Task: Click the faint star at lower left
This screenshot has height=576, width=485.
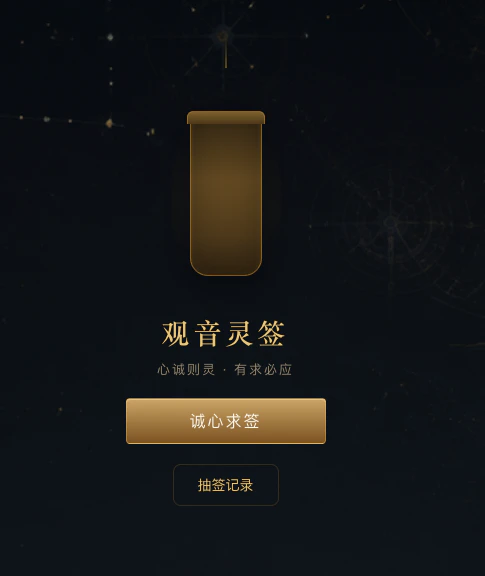Action: tap(60, 409)
